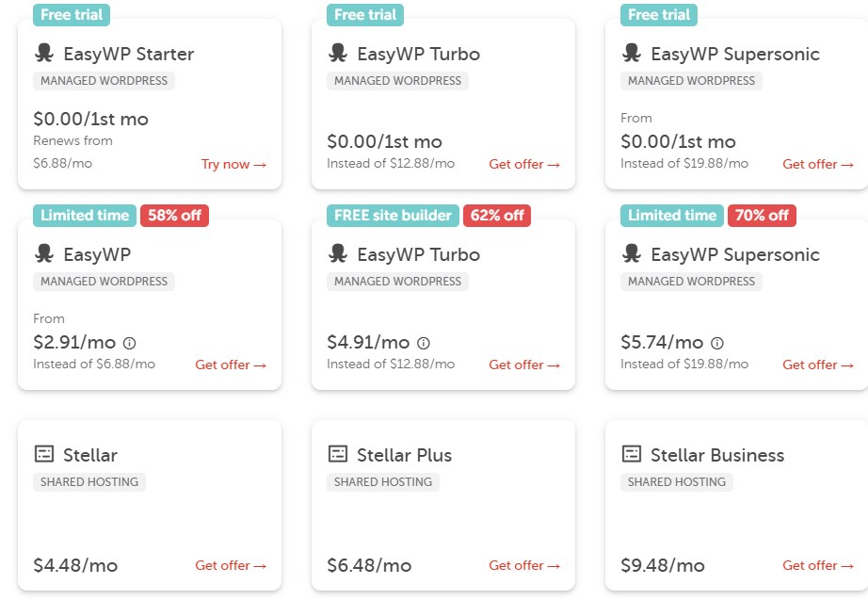Get offer for EasyWP Turbo at $4.91/mo
Image resolution: width=868 pixels, height=600 pixels.
tap(524, 365)
